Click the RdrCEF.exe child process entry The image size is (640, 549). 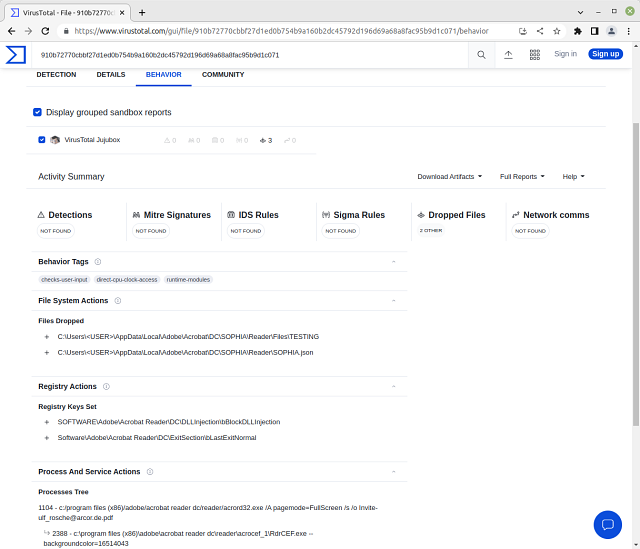pyautogui.click(x=178, y=539)
